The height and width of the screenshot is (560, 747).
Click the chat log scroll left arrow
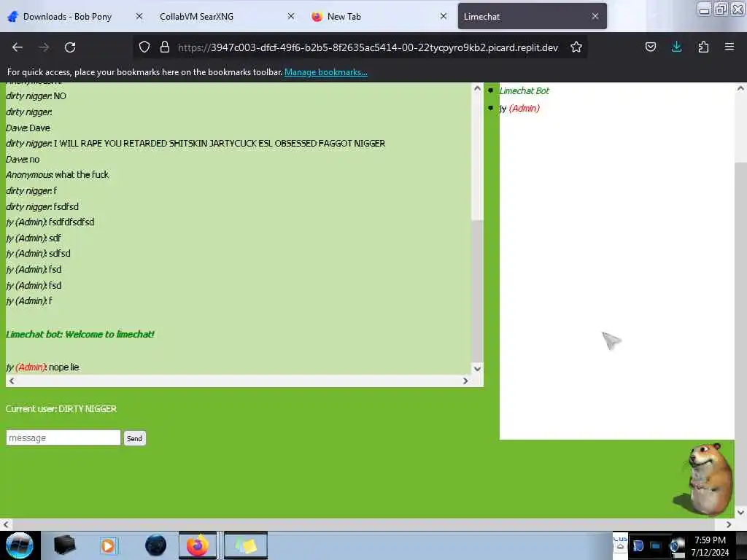[x=12, y=381]
